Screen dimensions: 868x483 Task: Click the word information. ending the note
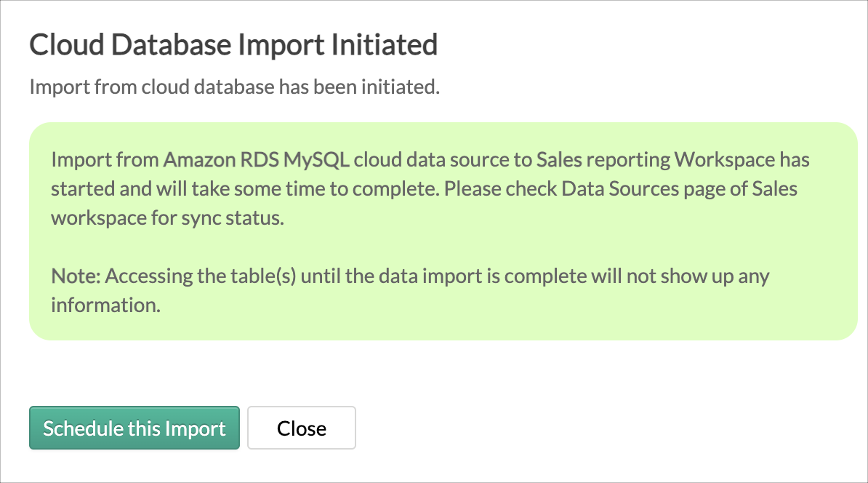point(105,306)
